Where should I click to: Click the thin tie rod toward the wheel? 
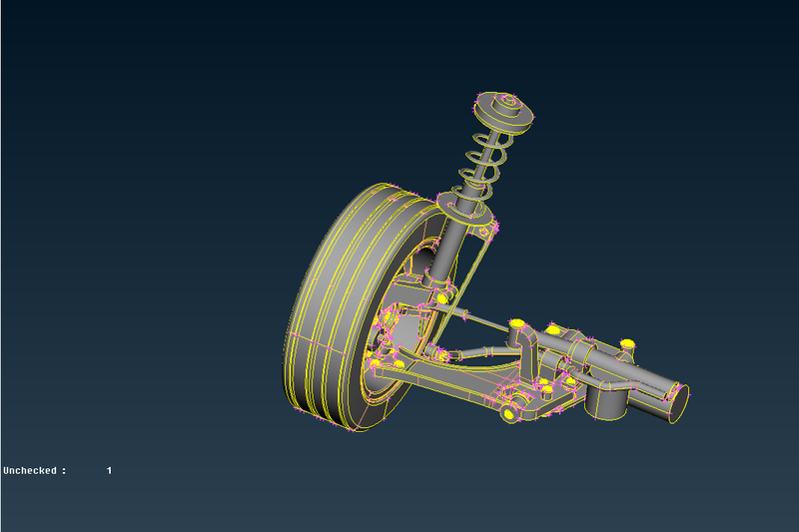coord(479,318)
